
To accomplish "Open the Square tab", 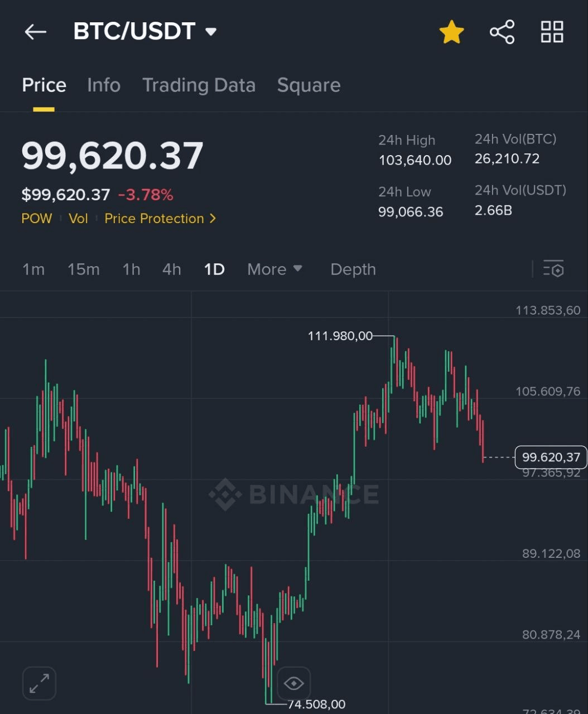I will (309, 85).
